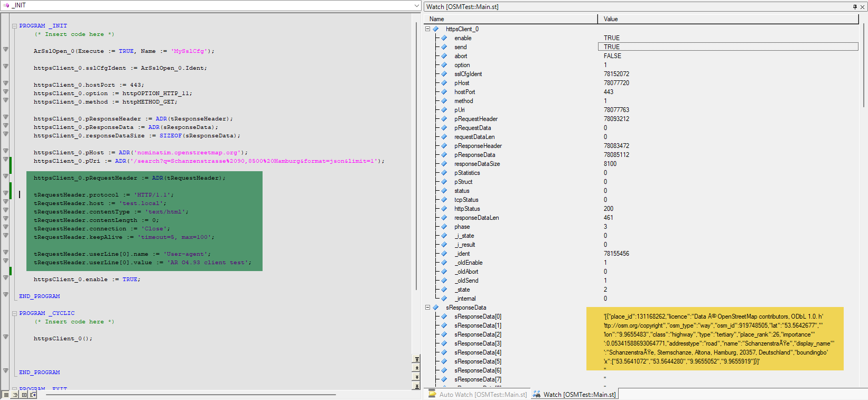Click the pHost variable diamond icon

(x=444, y=83)
